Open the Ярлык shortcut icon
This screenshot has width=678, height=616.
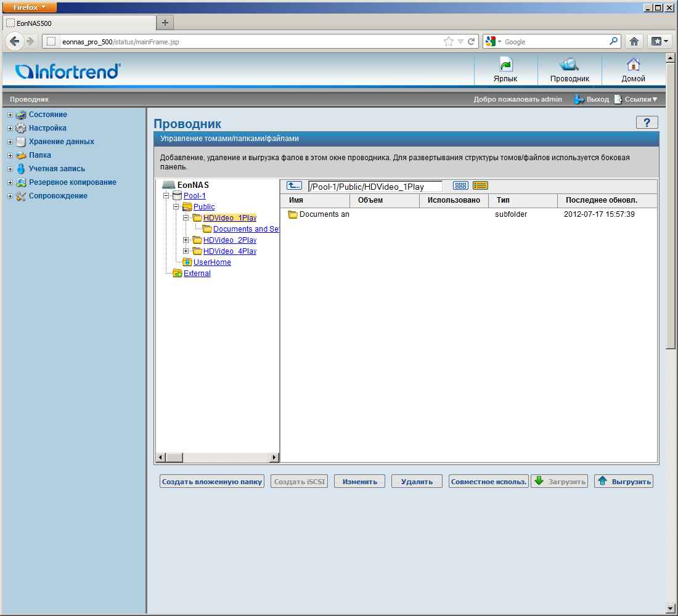(505, 70)
